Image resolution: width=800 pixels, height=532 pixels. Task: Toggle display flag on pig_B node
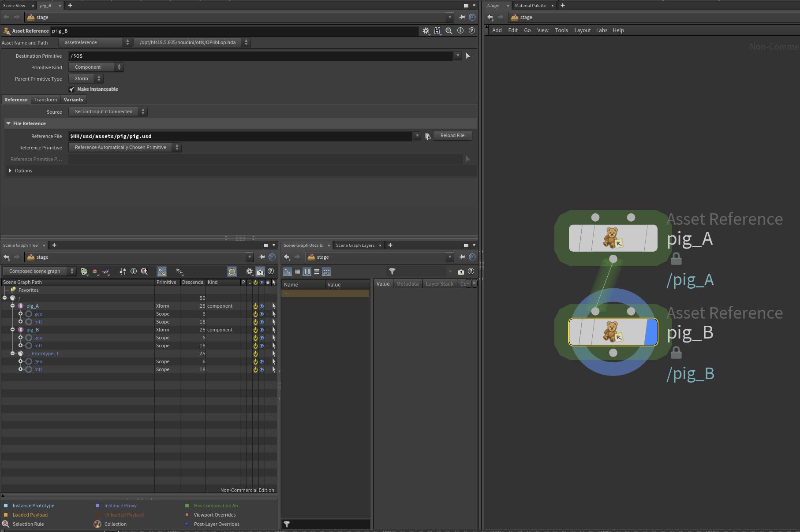650,332
